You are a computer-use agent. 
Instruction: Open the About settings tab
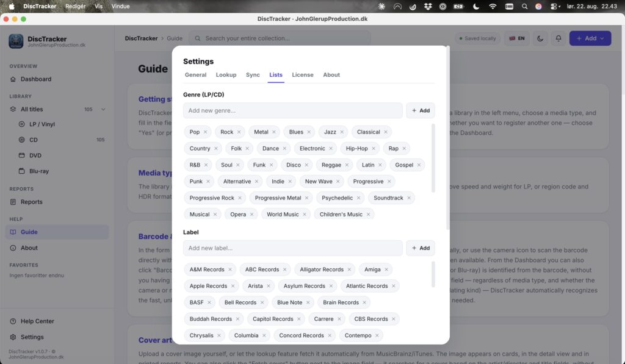click(x=331, y=75)
